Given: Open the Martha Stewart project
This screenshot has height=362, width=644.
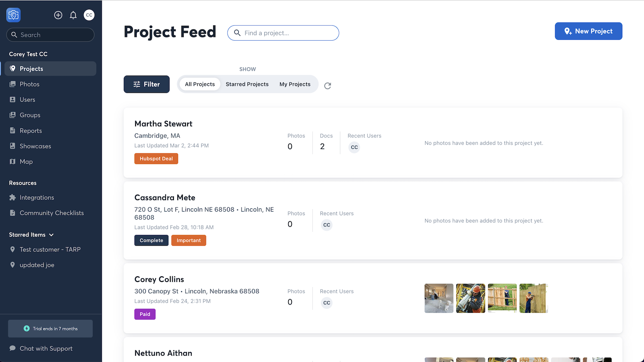Looking at the screenshot, I should [163, 124].
